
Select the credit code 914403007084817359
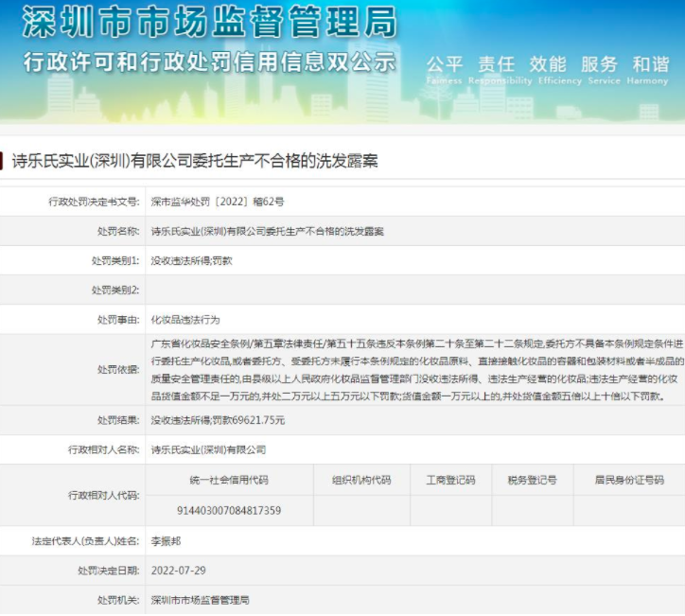(x=229, y=511)
